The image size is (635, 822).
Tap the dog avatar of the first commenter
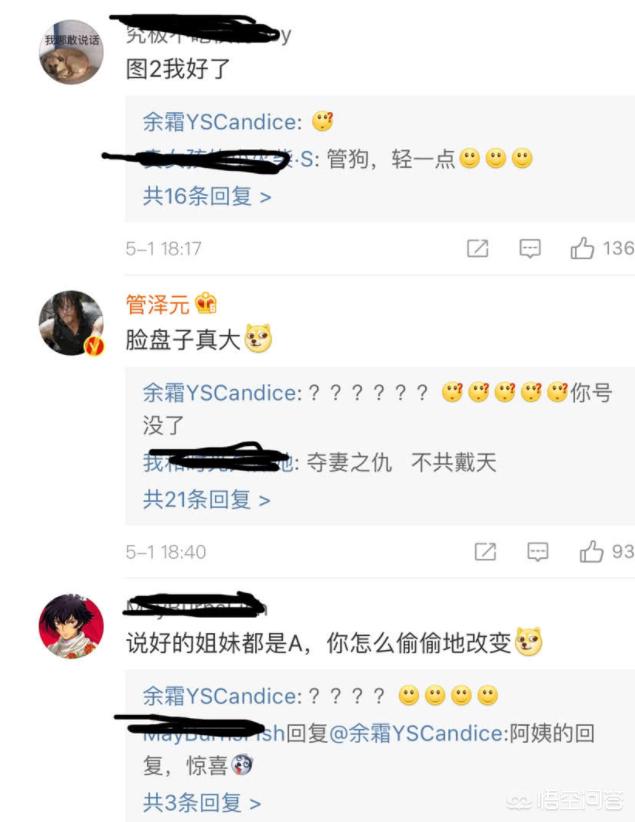click(x=71, y=52)
